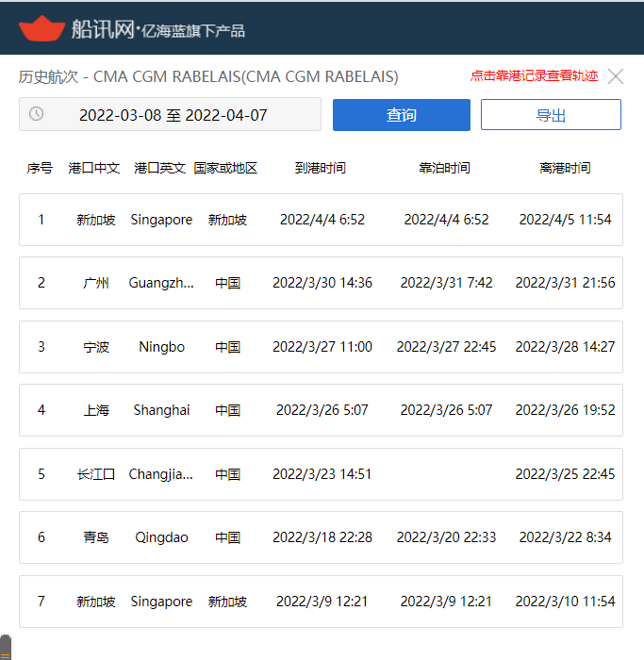Viewport: 644px width, 660px height.
Task: Click the red 点击靠港记录查看轨迹 hint text
Action: coord(534,75)
